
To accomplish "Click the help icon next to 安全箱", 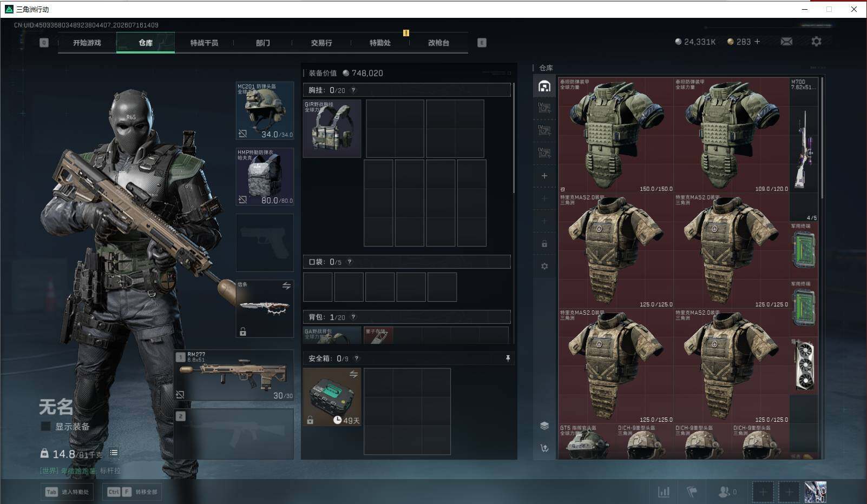I will pos(356,359).
